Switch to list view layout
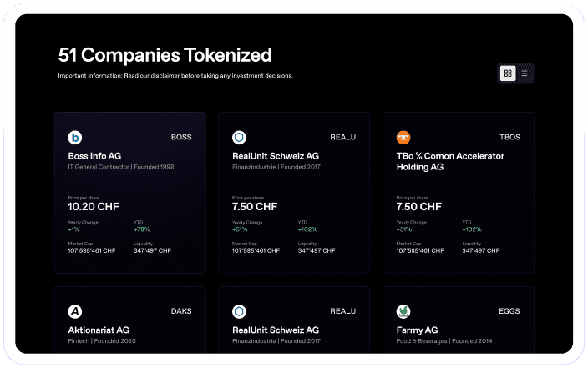Screen dimensions: 588x368 (x=524, y=73)
